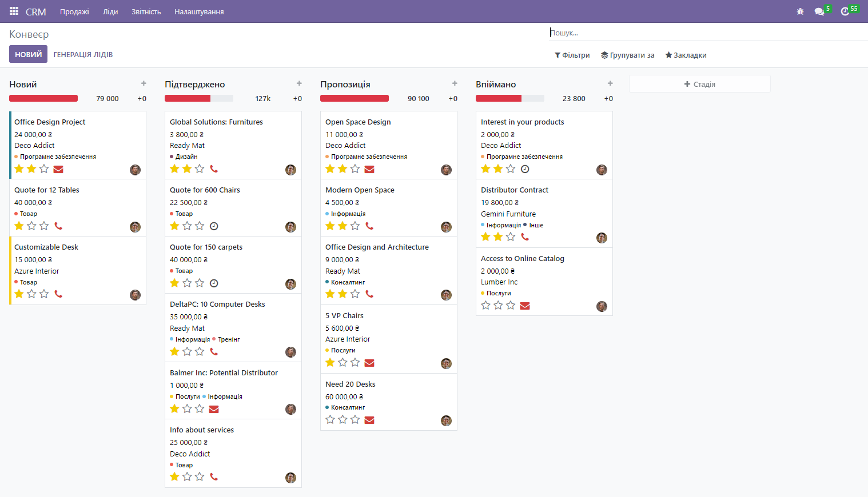Open the apps grid icon next to CRM
Screen dimensions: 868x497
(13, 10)
